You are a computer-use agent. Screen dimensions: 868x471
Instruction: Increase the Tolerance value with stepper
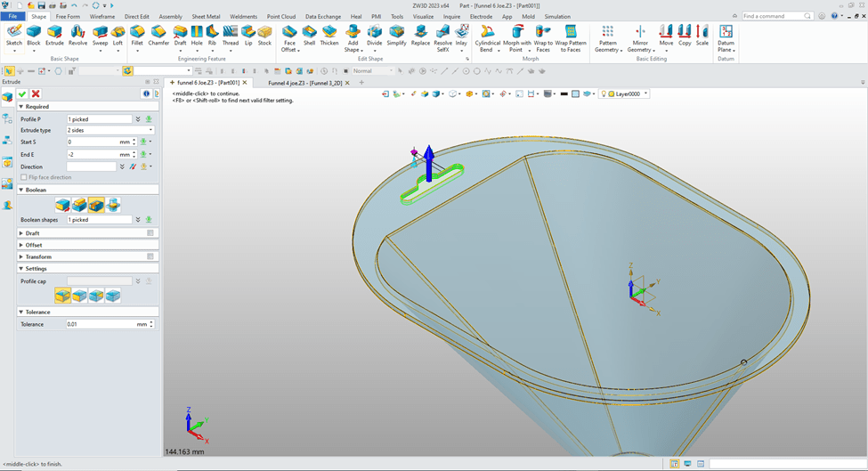click(151, 322)
